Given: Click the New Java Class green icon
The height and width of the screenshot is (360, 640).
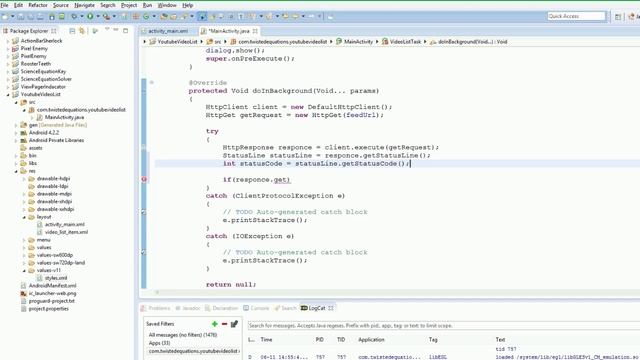Looking at the screenshot, I should (x=146, y=16).
